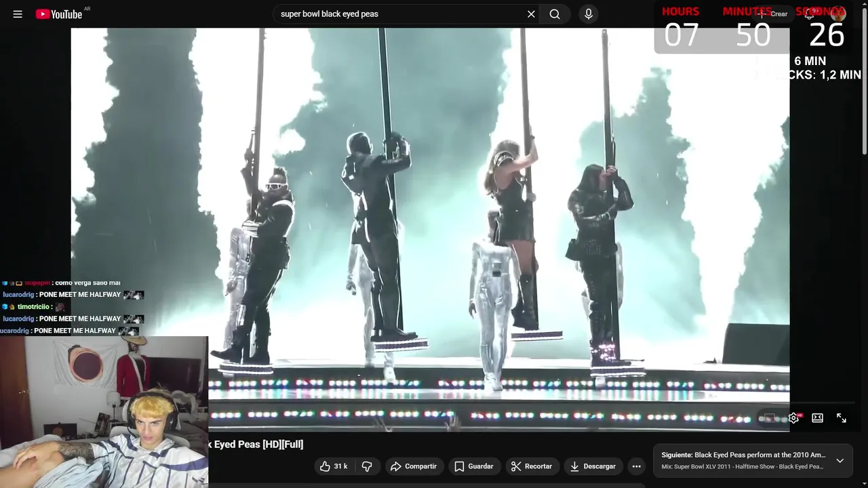Click chat username timotricilo
This screenshot has height=488, width=868.
click(33, 306)
